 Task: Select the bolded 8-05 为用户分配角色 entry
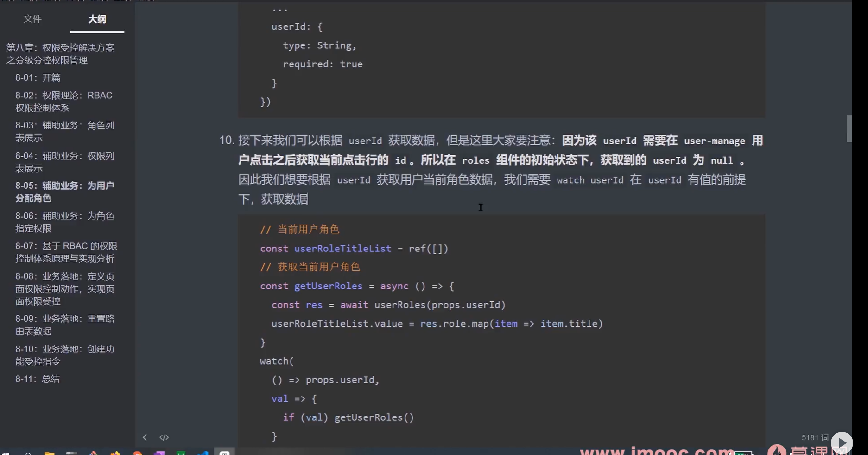[x=65, y=192]
